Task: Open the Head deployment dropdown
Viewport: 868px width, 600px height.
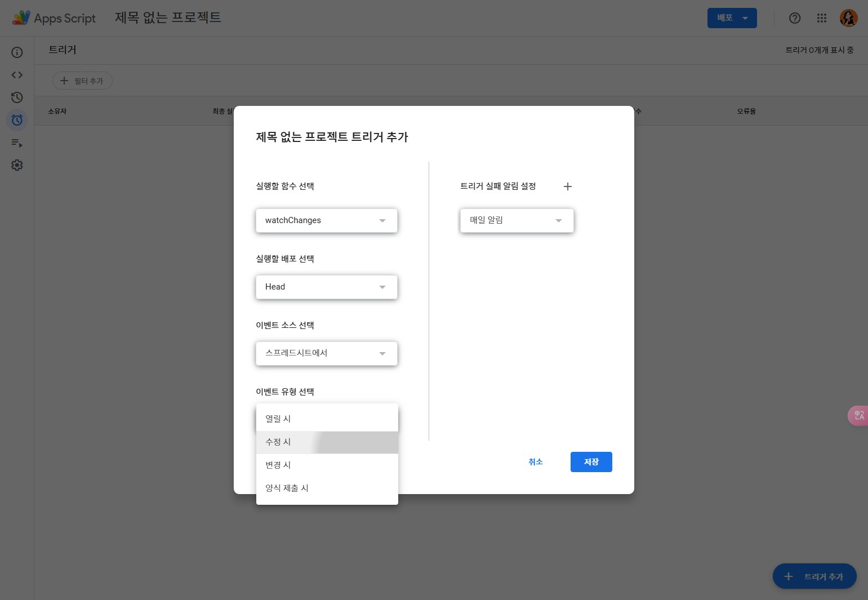Action: click(x=327, y=287)
